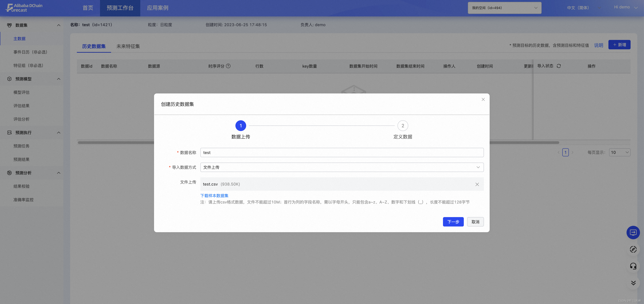Refresh the 导入状态 column
The height and width of the screenshot is (304, 644).
tap(559, 66)
